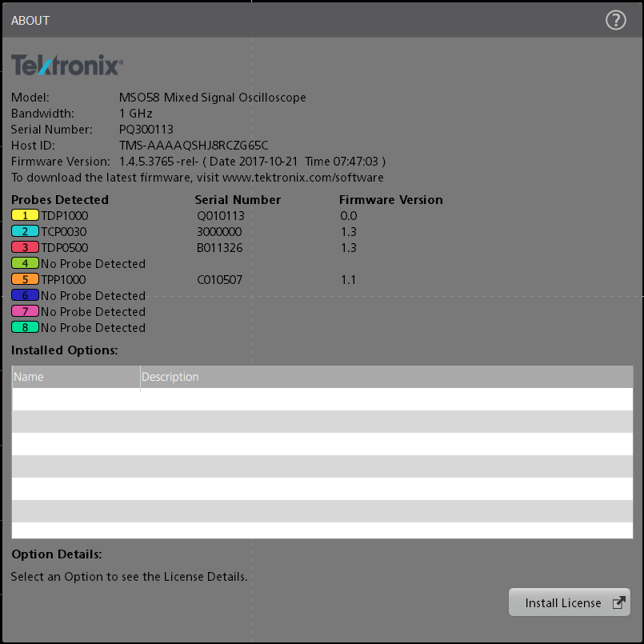Click the ABOUT title bar label
This screenshot has width=644, height=644.
tap(30, 20)
